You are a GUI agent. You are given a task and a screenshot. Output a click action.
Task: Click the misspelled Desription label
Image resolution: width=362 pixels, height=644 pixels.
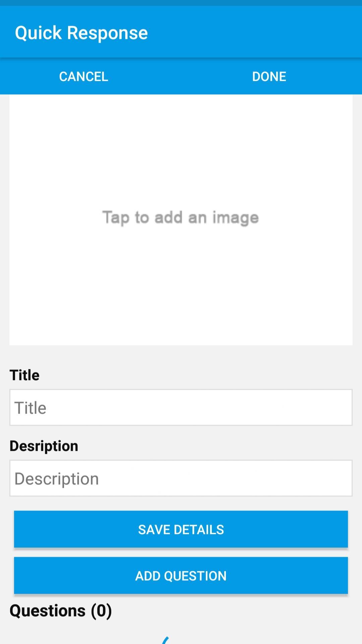[x=44, y=446]
